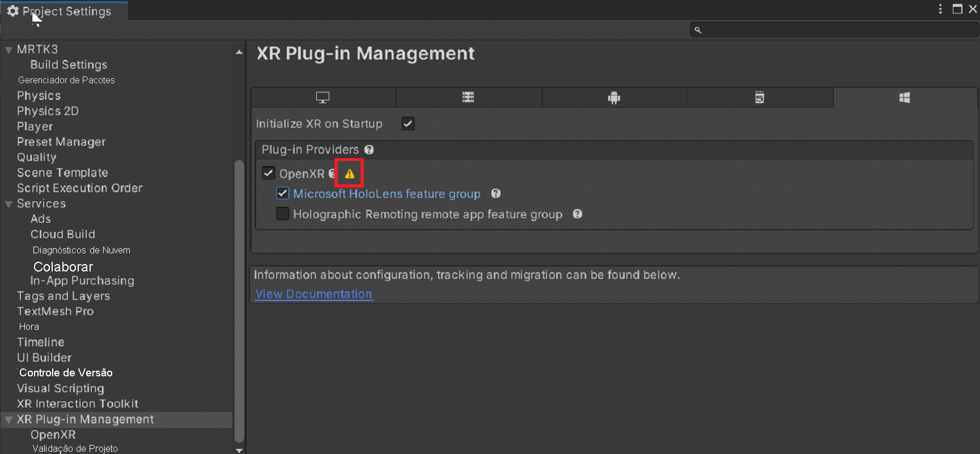This screenshot has height=454, width=980.
Task: Click help icon next to Plug-in Providers
Action: point(369,150)
